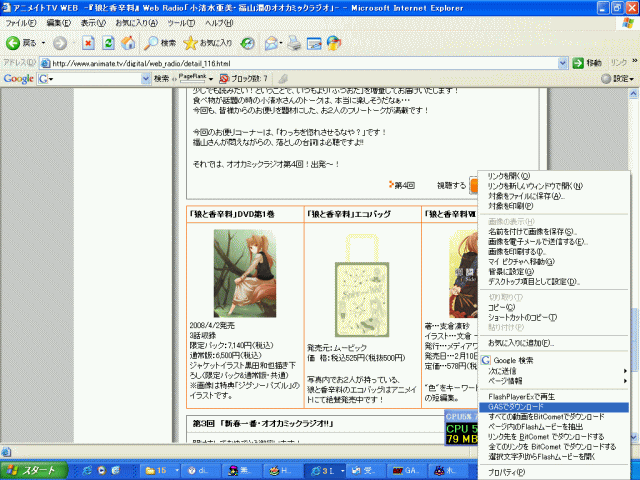Image resolution: width=640 pixels, height=480 pixels.
Task: Choose 'GASでダウンロード' in context menu
Action: [553, 407]
